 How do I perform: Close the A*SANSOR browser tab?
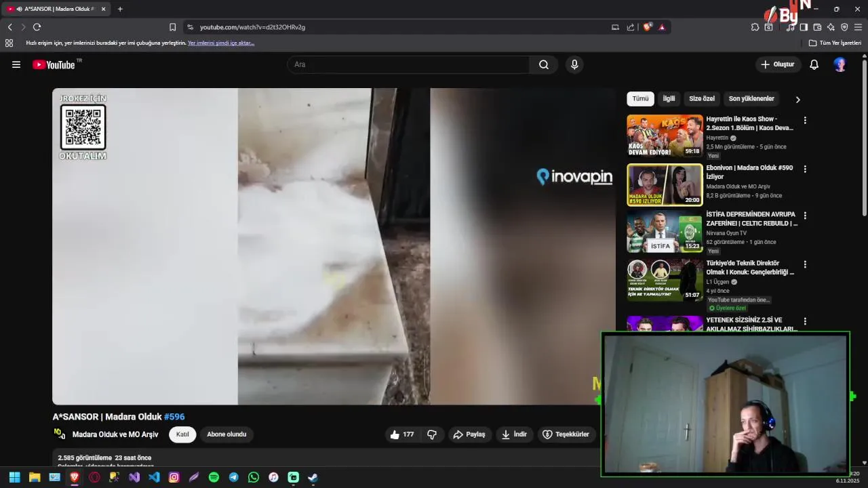click(103, 9)
